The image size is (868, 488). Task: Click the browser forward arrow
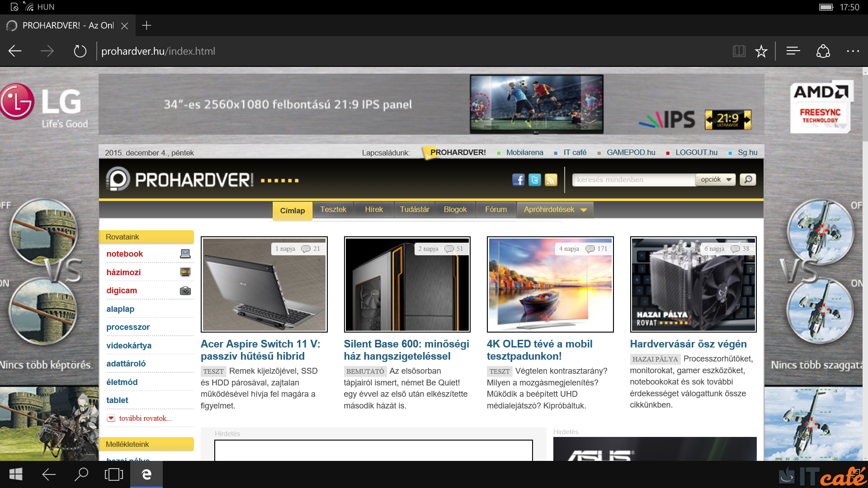[47, 51]
